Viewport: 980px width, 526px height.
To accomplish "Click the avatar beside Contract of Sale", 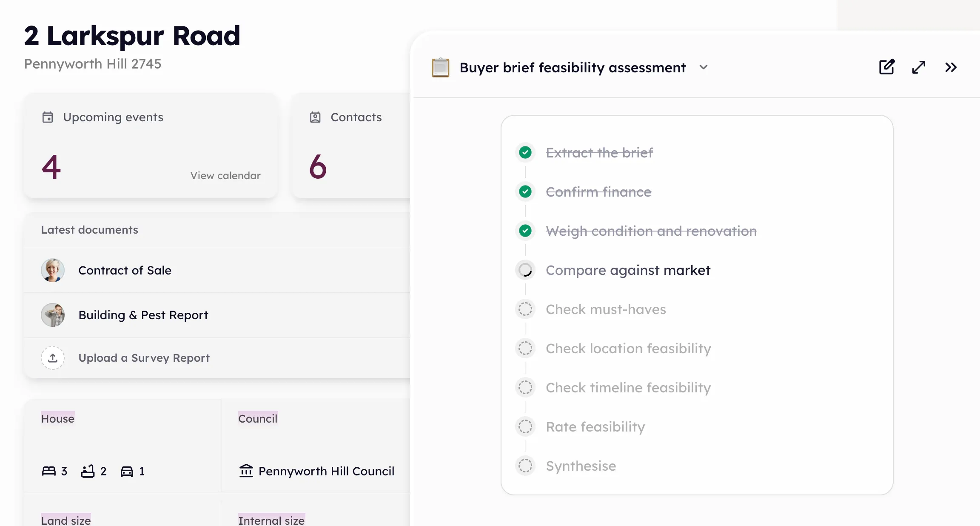I will [53, 270].
